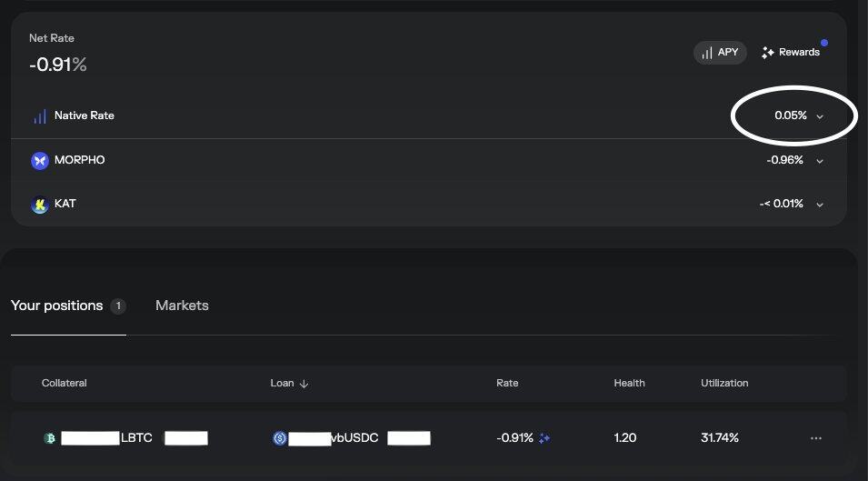Click the Health column header

click(x=629, y=384)
